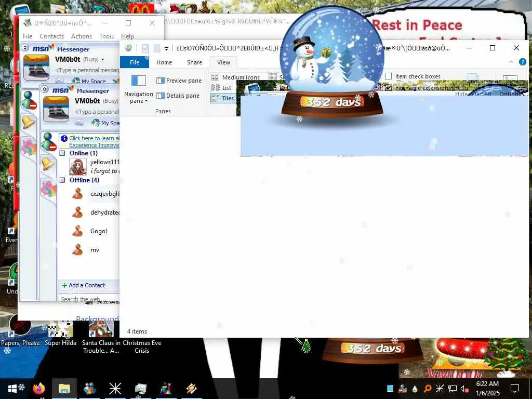Choose the Medium icons layout

[x=236, y=77]
